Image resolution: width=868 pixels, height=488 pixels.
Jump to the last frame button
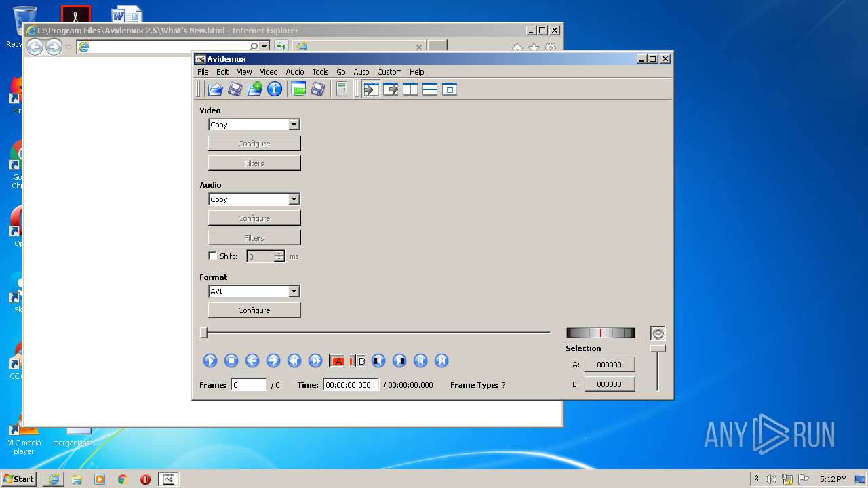tap(441, 361)
